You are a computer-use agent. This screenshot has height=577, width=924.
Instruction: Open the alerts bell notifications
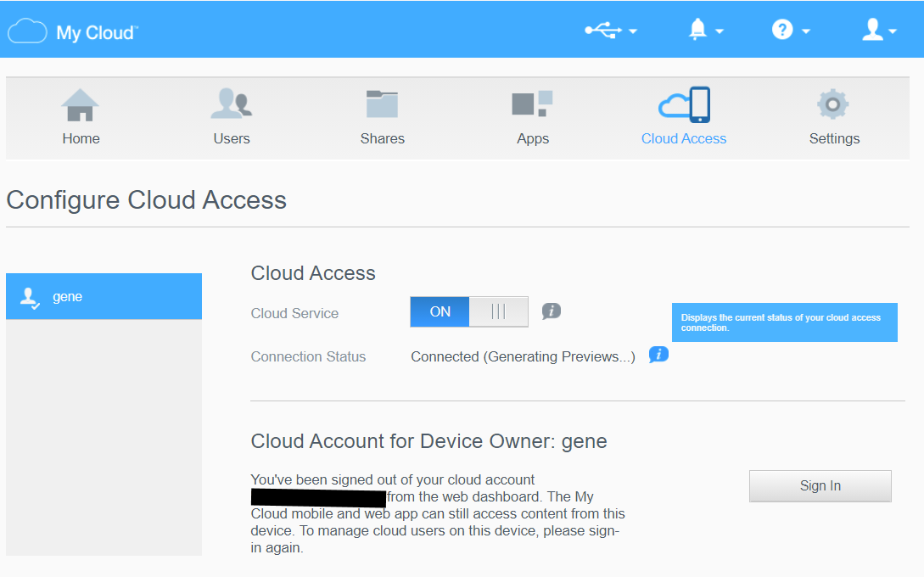coord(697,29)
